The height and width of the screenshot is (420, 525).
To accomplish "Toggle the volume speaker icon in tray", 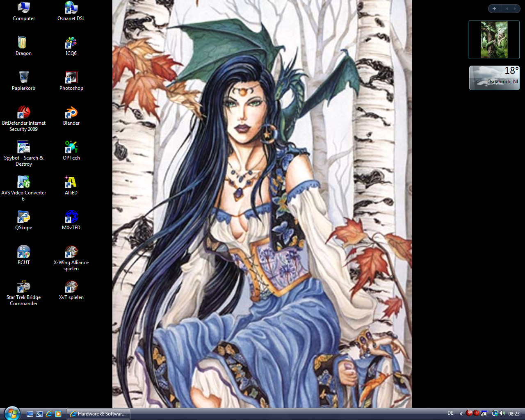I will point(502,413).
